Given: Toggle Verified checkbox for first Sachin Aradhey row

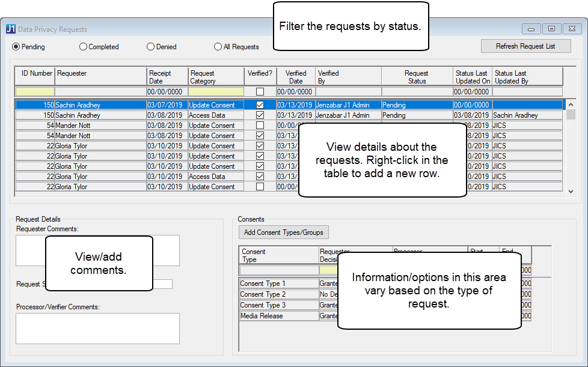Looking at the screenshot, I should 260,105.
